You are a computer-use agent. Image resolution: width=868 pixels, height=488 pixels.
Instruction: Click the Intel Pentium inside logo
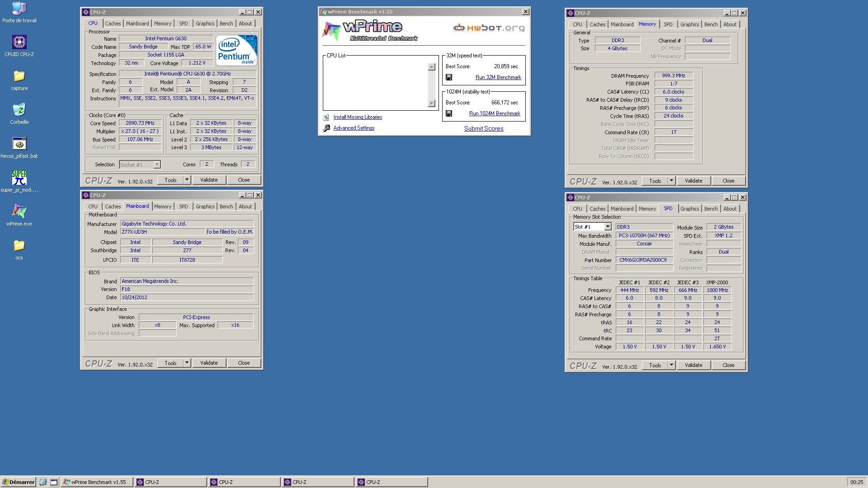tap(236, 50)
